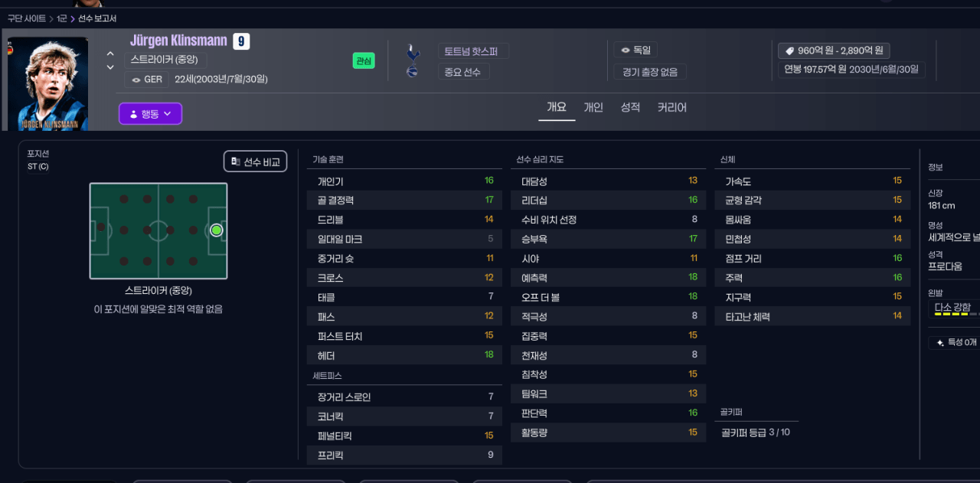Select the 승부욕 attribute row
The height and width of the screenshot is (483, 980).
click(x=608, y=239)
